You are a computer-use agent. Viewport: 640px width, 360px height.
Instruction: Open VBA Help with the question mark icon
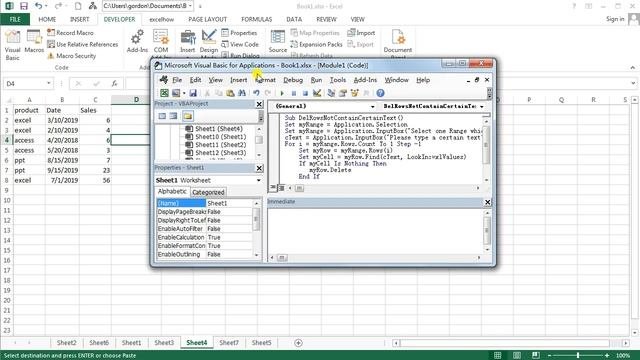click(x=380, y=93)
